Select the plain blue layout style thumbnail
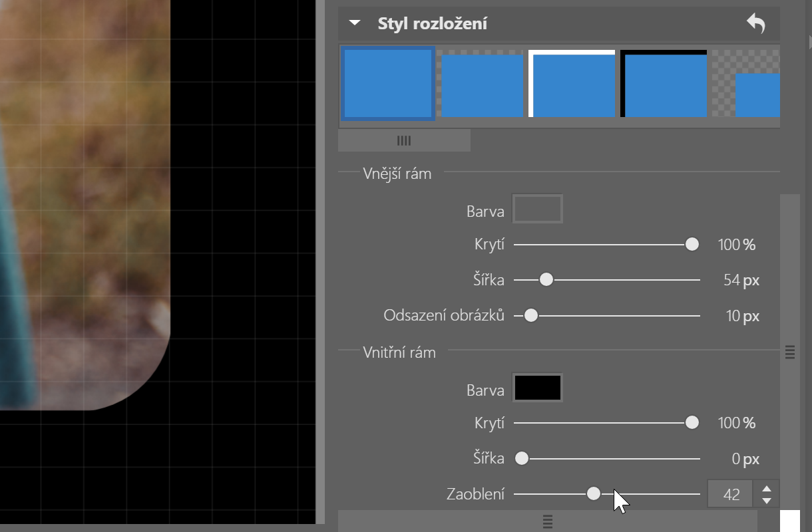Screen dimensions: 812x532 [x=388, y=84]
